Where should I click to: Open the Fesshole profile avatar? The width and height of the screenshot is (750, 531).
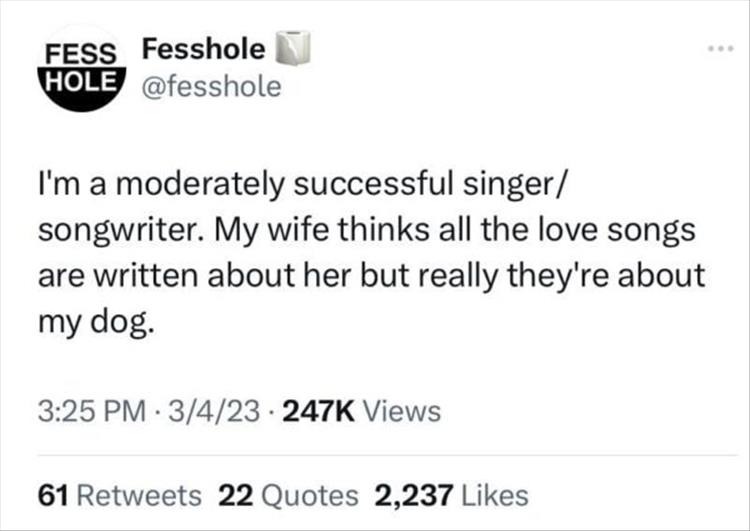(85, 68)
